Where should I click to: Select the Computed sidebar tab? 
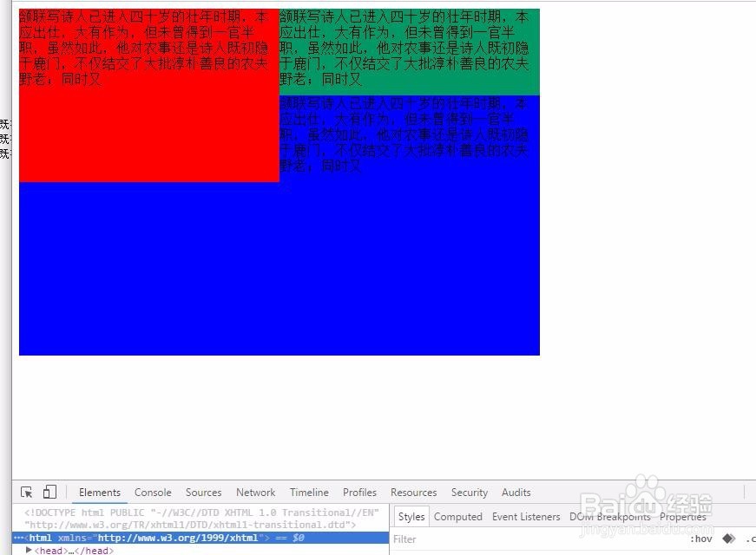tap(458, 517)
